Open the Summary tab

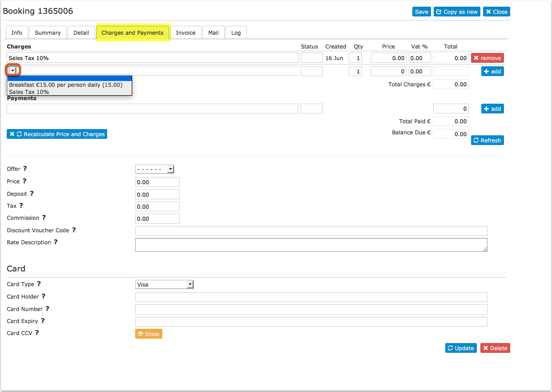tap(48, 32)
